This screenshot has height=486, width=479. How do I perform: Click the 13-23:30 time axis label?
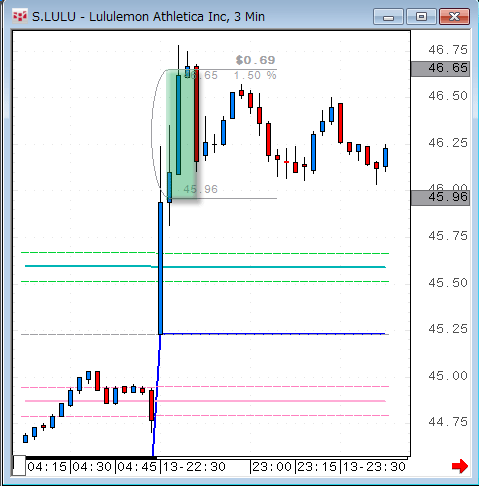coord(374,467)
